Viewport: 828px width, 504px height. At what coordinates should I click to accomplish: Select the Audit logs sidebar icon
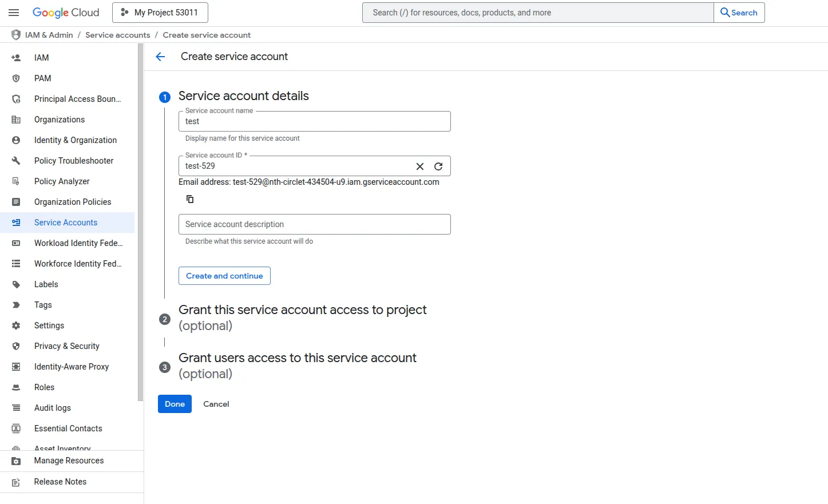pos(15,408)
